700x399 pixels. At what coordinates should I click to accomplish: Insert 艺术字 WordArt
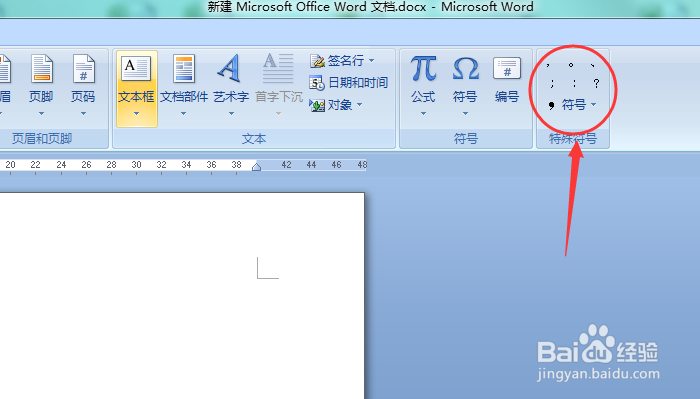tap(231, 85)
